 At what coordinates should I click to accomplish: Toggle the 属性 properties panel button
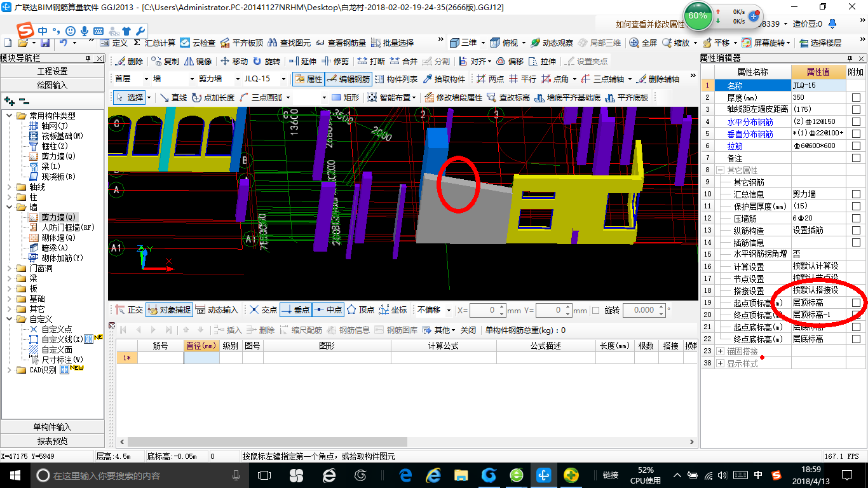[x=308, y=79]
